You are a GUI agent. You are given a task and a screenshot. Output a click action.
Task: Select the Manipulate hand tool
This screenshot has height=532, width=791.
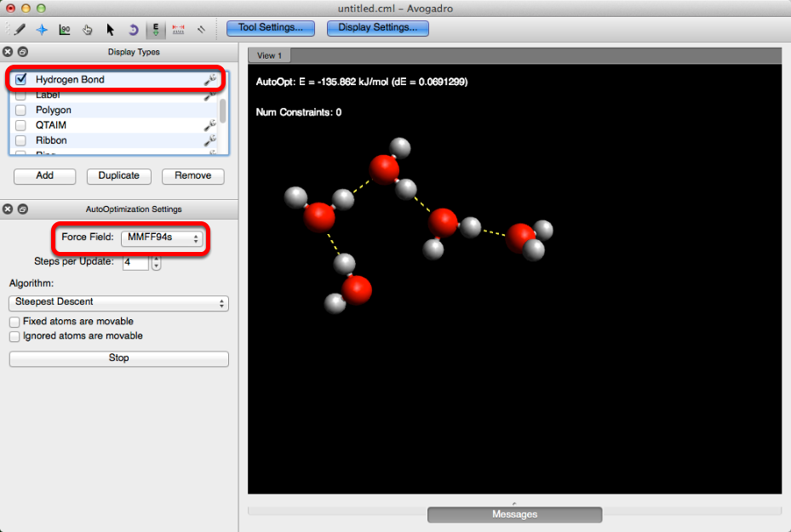point(88,29)
